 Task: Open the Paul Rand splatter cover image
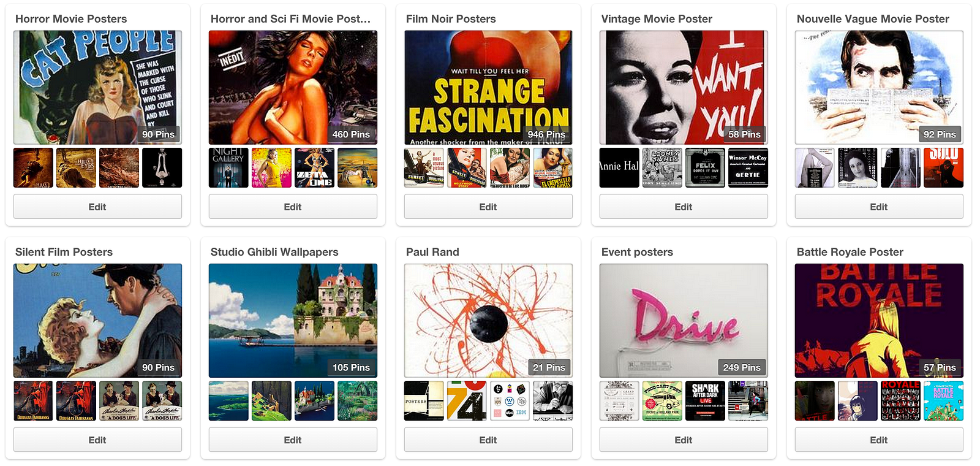pyautogui.click(x=488, y=321)
